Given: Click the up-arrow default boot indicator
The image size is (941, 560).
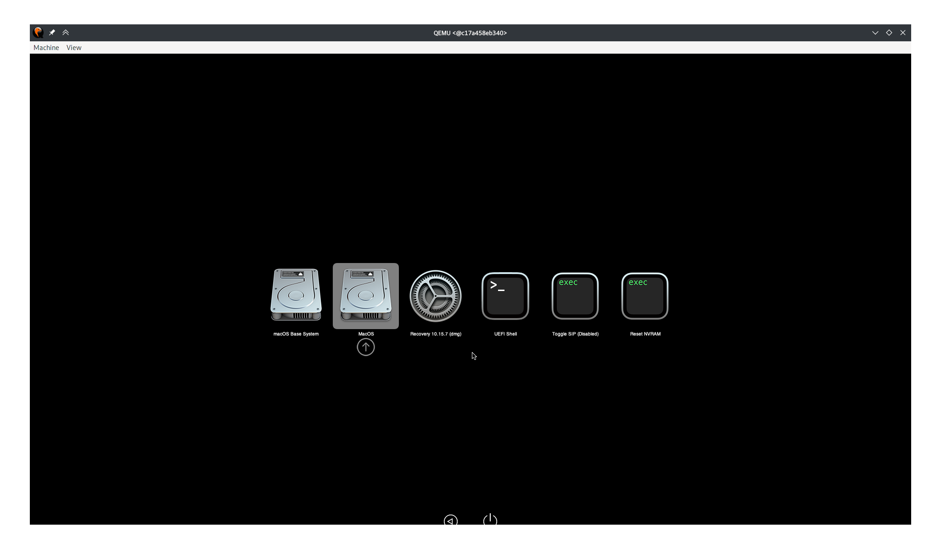Looking at the screenshot, I should pos(365,347).
